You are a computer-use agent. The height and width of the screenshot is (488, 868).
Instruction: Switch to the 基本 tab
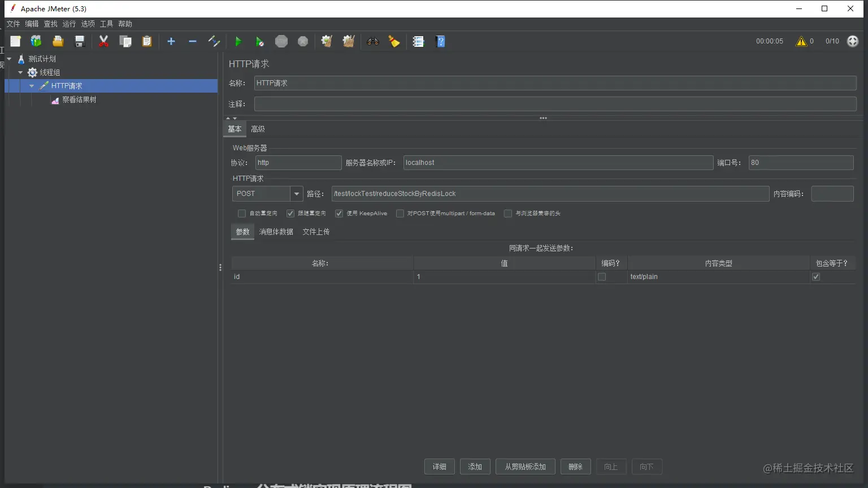(235, 129)
